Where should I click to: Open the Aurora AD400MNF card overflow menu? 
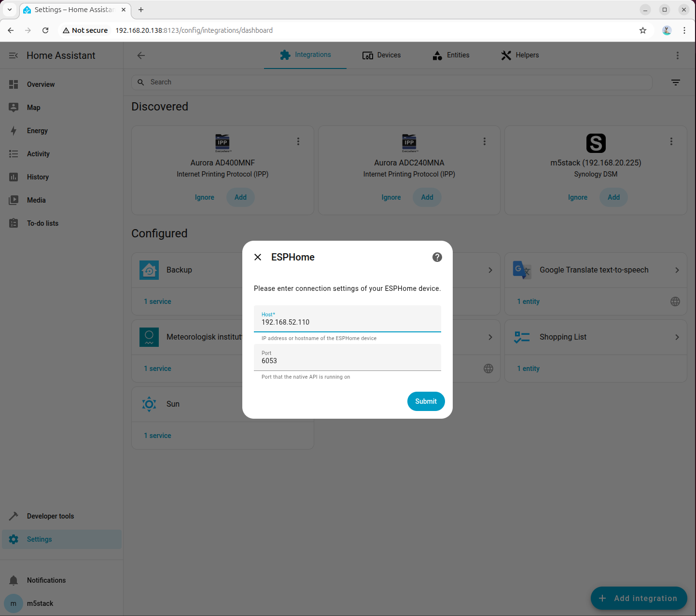(x=298, y=141)
